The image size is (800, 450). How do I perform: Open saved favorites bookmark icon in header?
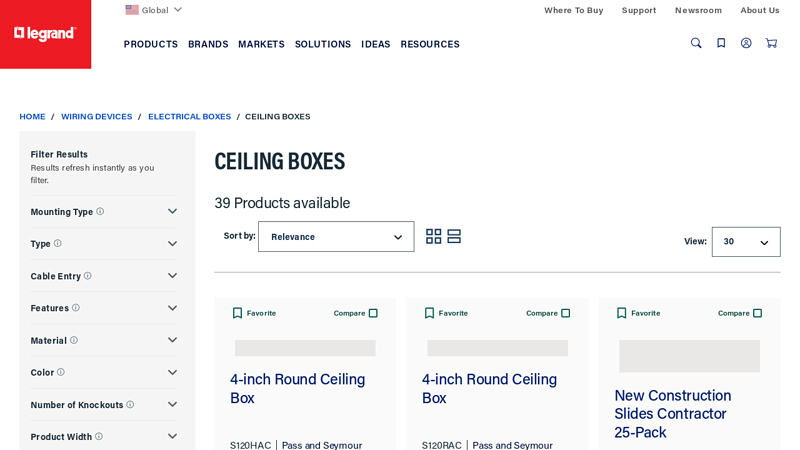pos(721,43)
